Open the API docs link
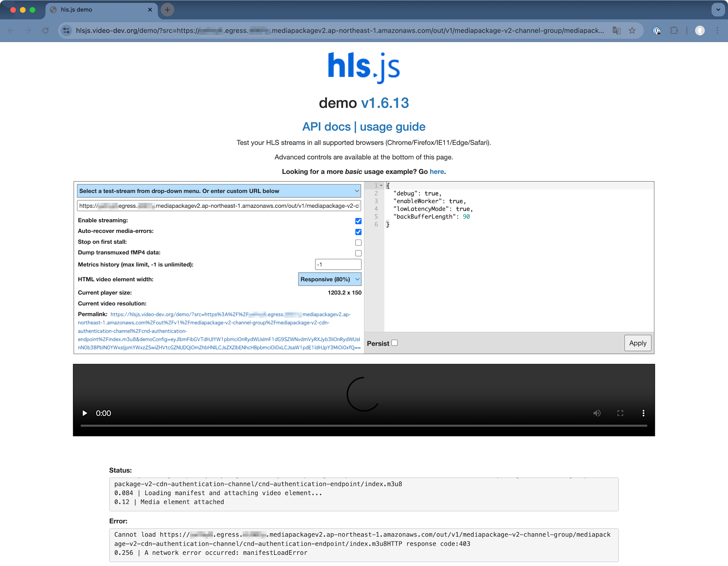The image size is (728, 566). click(x=326, y=127)
